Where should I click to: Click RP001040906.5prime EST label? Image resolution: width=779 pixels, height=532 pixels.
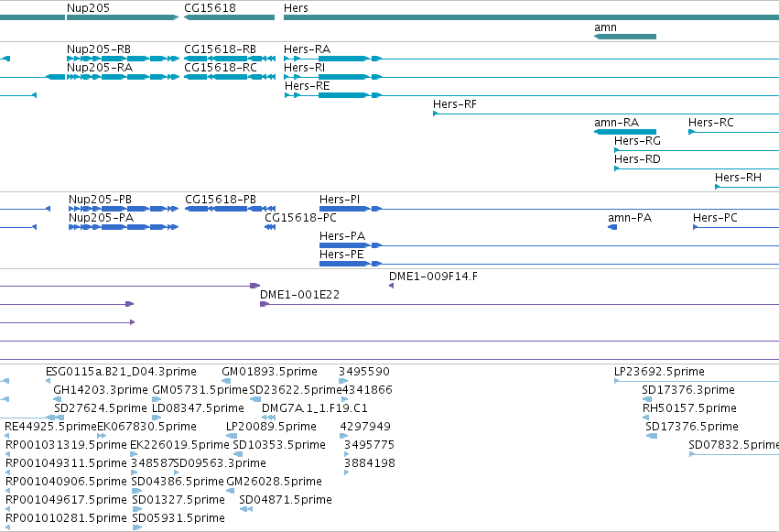click(x=66, y=482)
